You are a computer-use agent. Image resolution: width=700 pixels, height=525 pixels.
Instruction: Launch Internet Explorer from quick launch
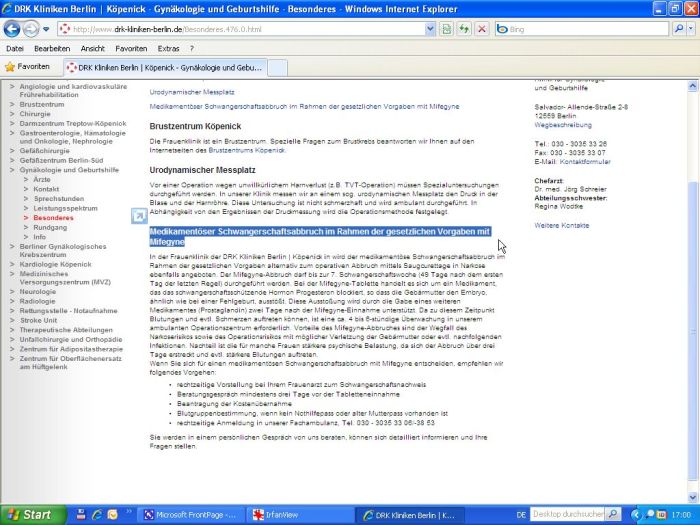click(x=96, y=515)
